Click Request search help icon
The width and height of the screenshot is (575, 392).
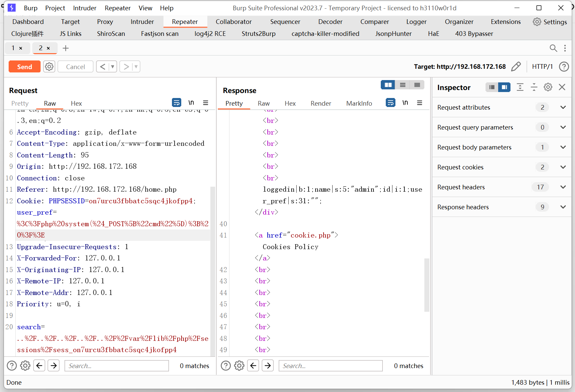(x=12, y=366)
